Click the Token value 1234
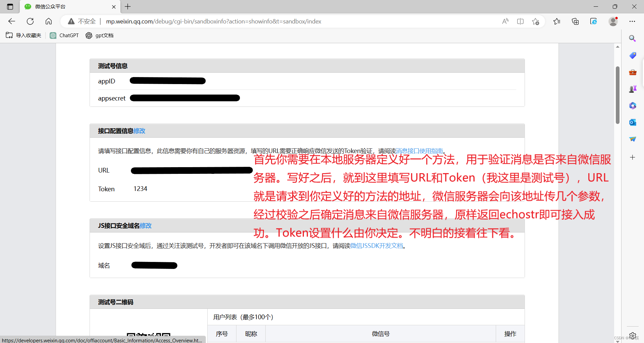Screen dimensions: 644x343 pyautogui.click(x=140, y=189)
